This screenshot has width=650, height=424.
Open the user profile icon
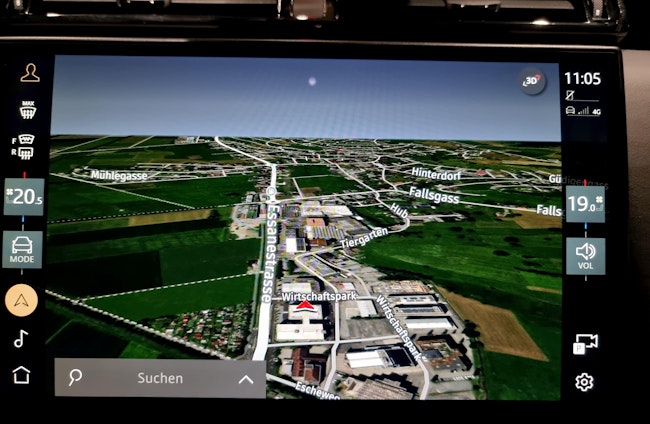[29, 73]
